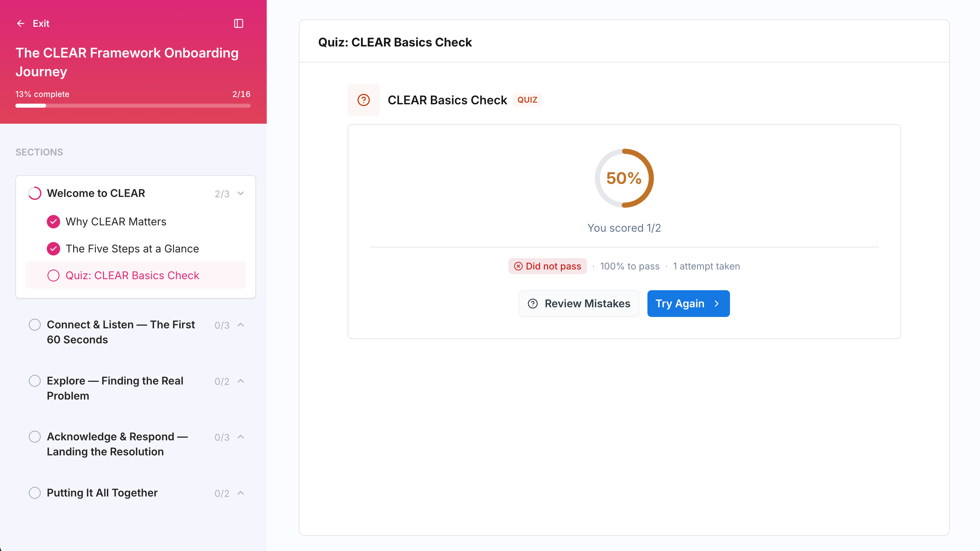Screen dimensions: 980x551
Task: Click the progress spinner icon beside Welcome to CLEAR
Action: [35, 193]
